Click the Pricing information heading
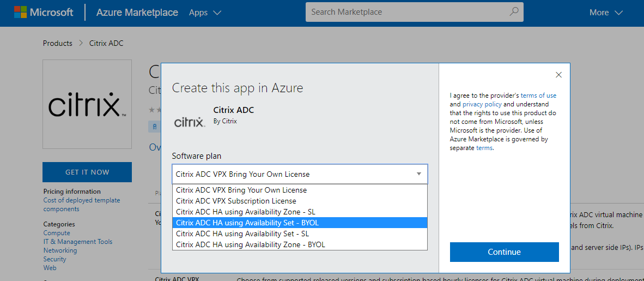The image size is (644, 281). (x=72, y=192)
